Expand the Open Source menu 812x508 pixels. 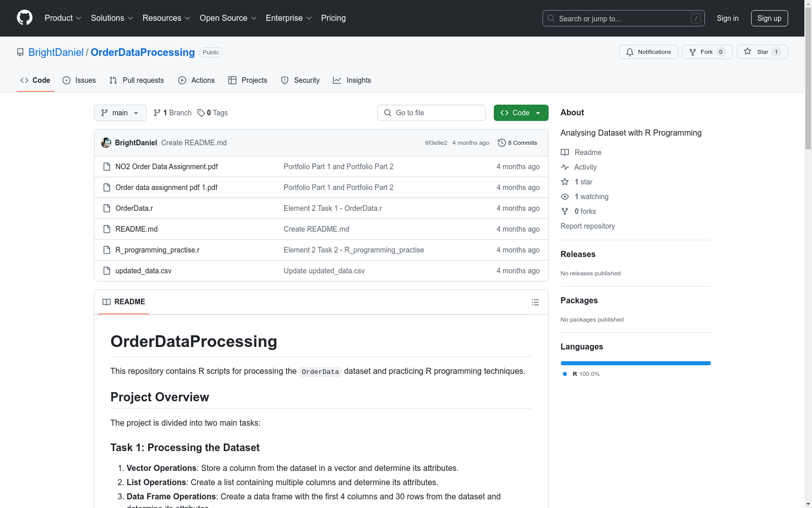coord(228,18)
